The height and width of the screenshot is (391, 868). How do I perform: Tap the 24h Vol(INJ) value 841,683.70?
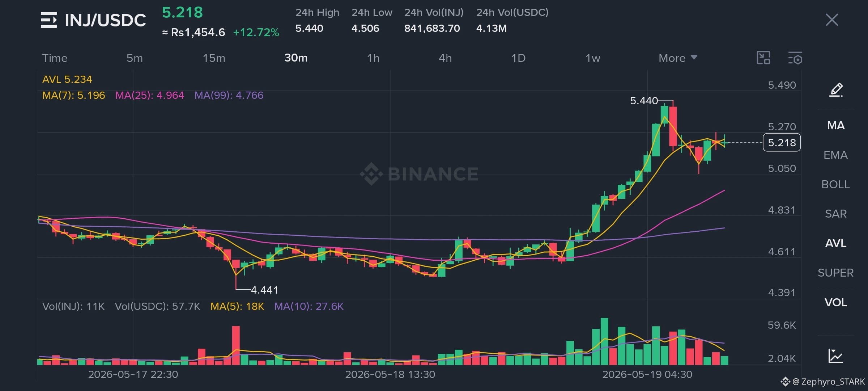point(432,28)
